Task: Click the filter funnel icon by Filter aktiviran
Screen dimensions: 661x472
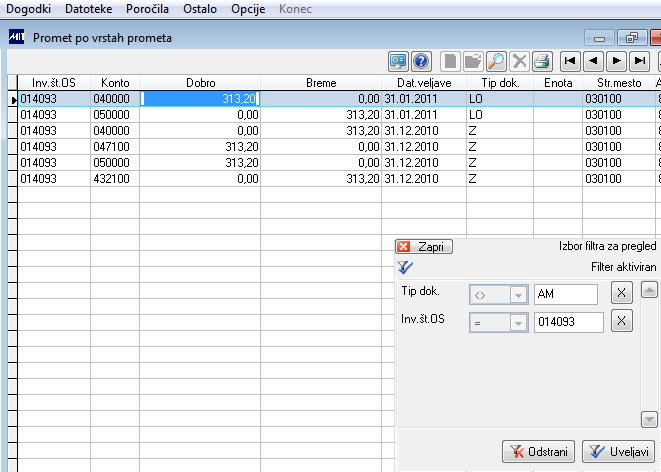Action: tap(405, 267)
